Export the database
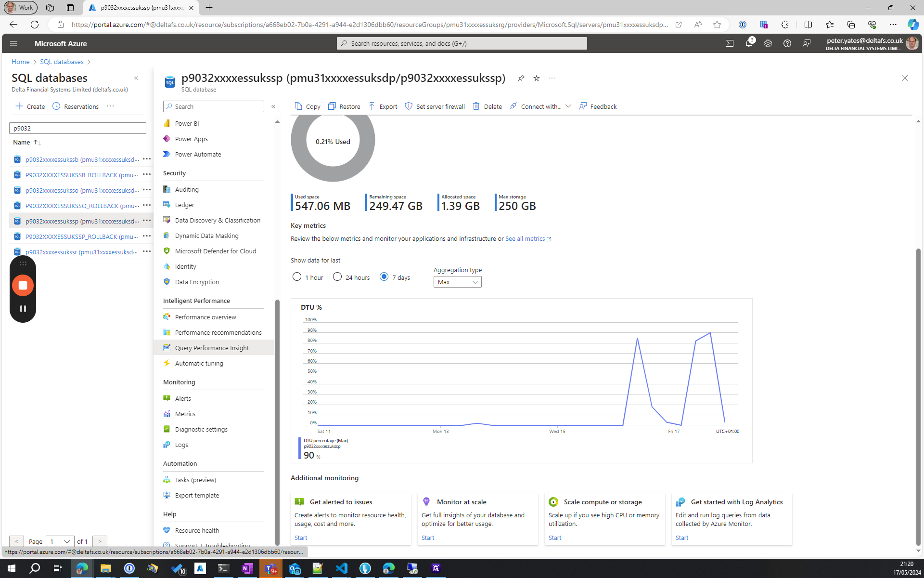The height and width of the screenshot is (578, 924). [383, 106]
